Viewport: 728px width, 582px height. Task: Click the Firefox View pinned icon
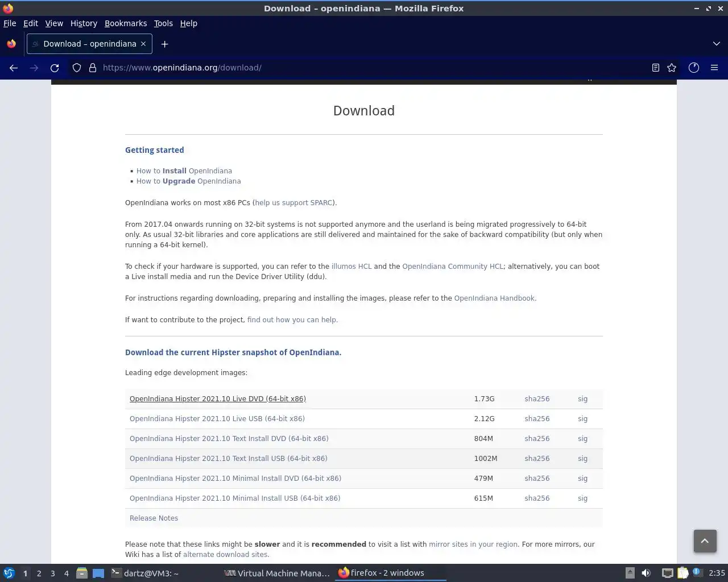pyautogui.click(x=11, y=44)
